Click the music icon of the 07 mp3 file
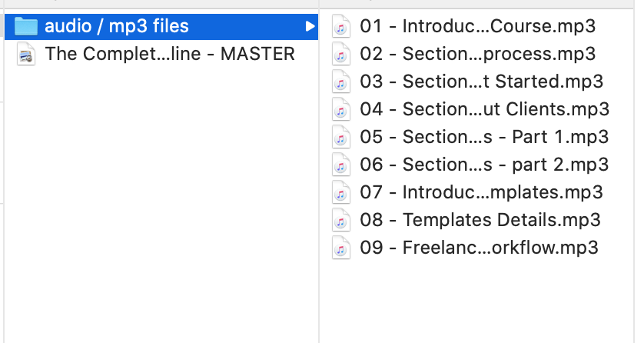The image size is (644, 343). click(x=341, y=193)
